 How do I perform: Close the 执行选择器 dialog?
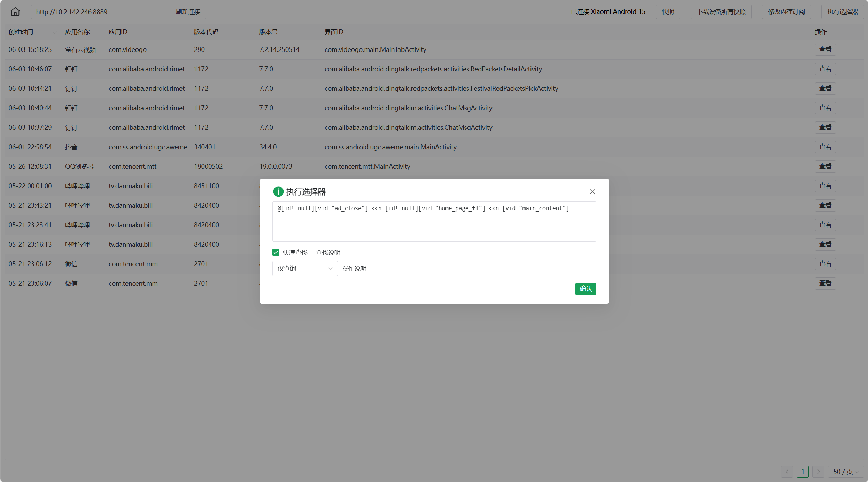click(x=592, y=192)
